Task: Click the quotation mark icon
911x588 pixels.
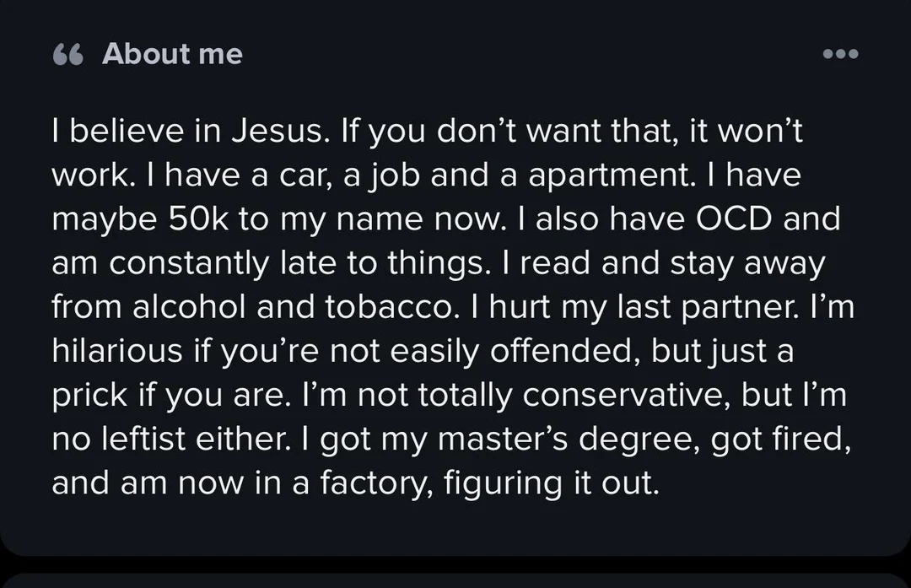Action: click(x=67, y=55)
